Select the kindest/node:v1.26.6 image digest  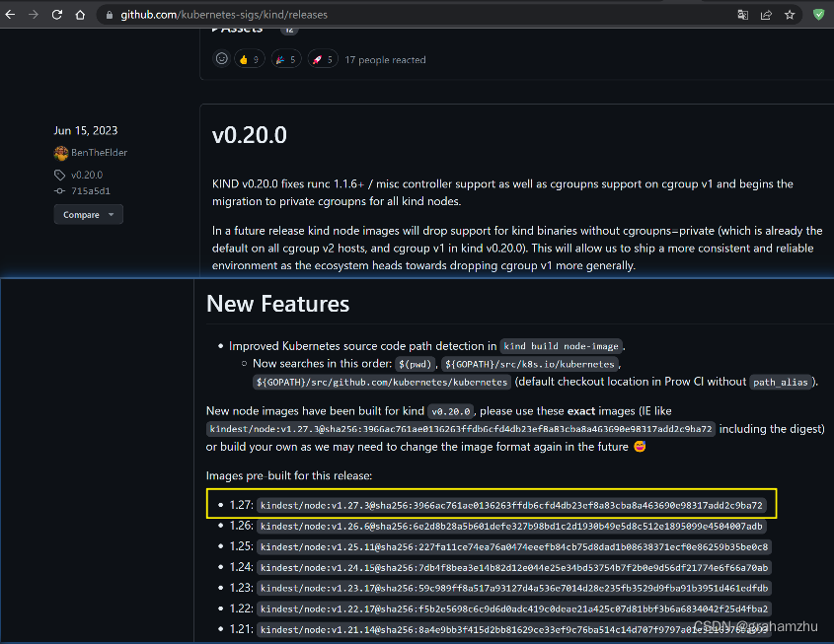click(511, 526)
